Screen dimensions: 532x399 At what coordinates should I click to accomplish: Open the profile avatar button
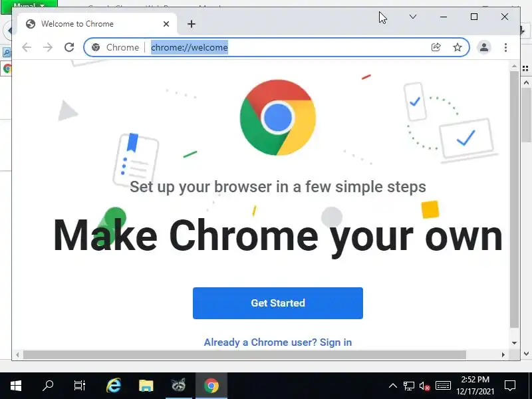pos(484,47)
